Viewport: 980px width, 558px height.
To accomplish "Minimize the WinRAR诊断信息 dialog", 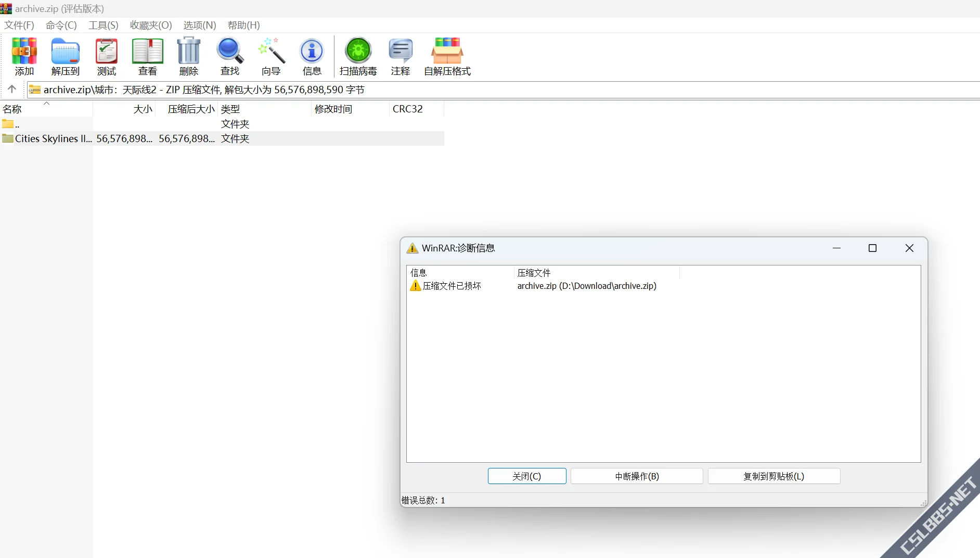I will (x=837, y=248).
